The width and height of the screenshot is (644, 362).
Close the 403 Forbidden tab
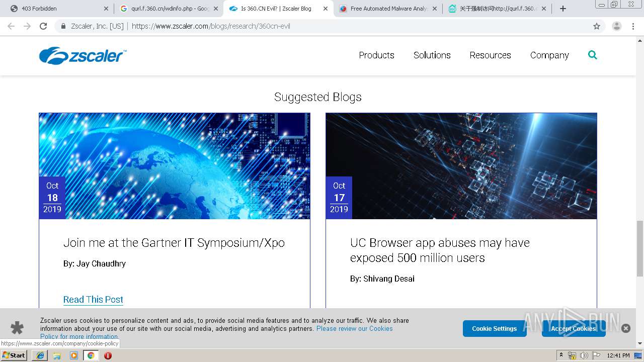tap(106, 9)
